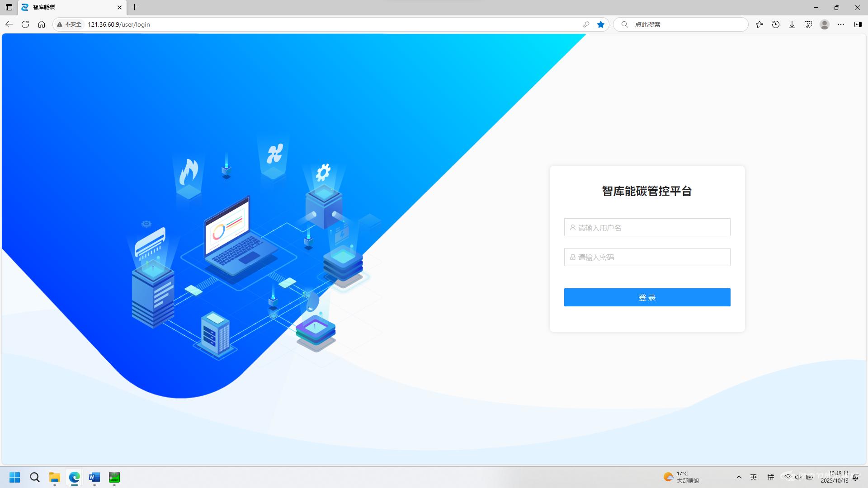This screenshot has height=488, width=868.
Task: Open the browser settings ellipsis menu
Action: pyautogui.click(x=841, y=24)
